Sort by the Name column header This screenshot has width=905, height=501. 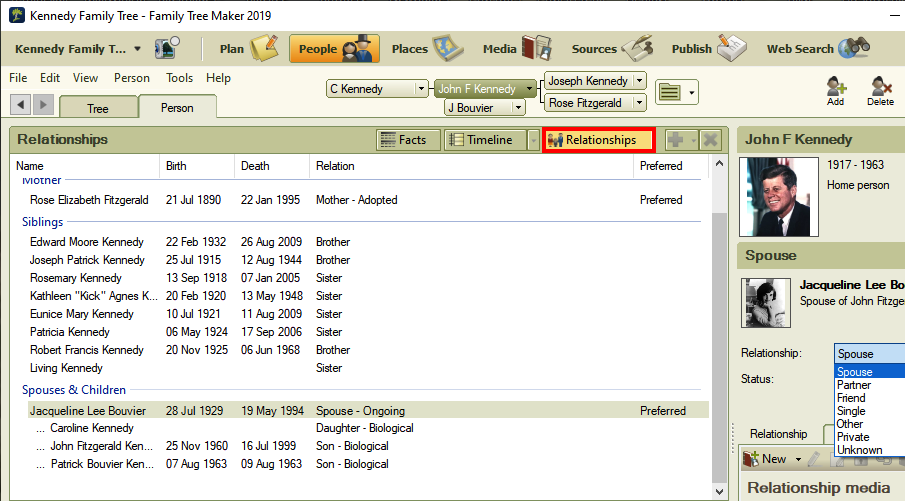pyautogui.click(x=84, y=166)
